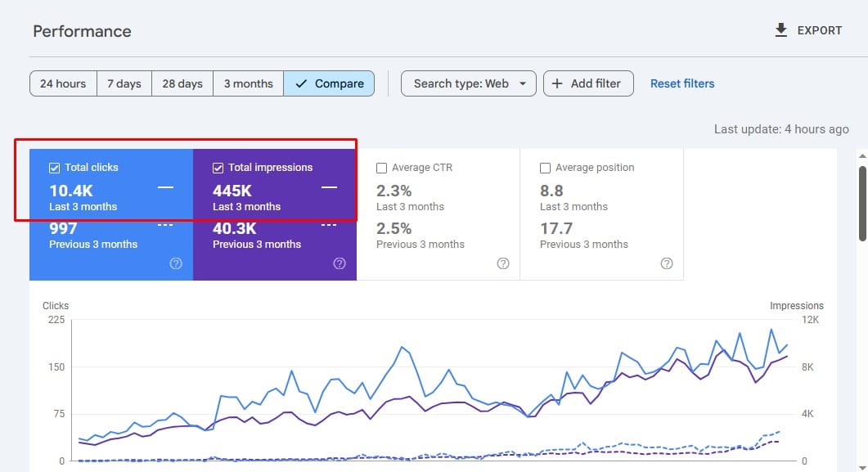Disable the Total impressions checkbox
The height and width of the screenshot is (472, 868).
pyautogui.click(x=218, y=168)
